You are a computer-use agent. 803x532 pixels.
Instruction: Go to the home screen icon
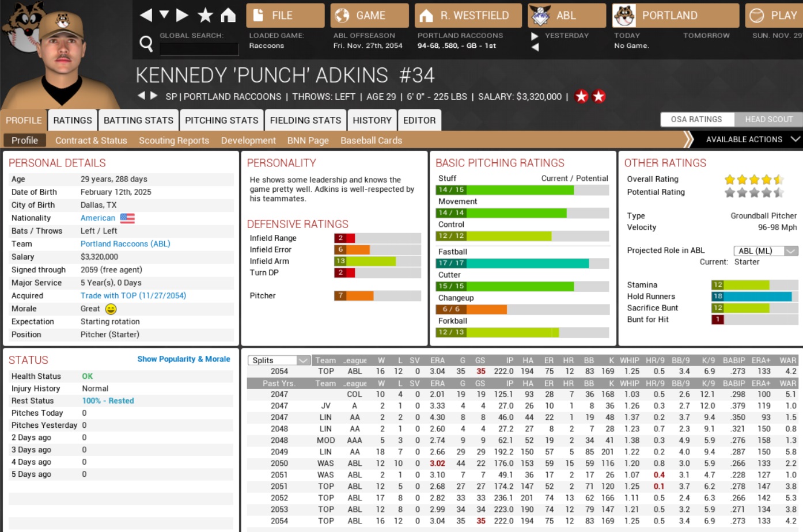[228, 16]
